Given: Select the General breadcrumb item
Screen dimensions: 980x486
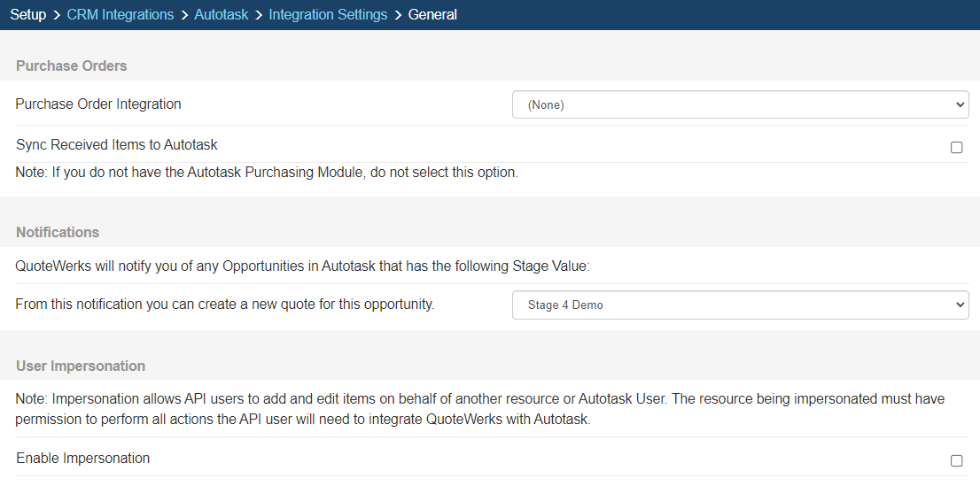Looking at the screenshot, I should pyautogui.click(x=432, y=14).
